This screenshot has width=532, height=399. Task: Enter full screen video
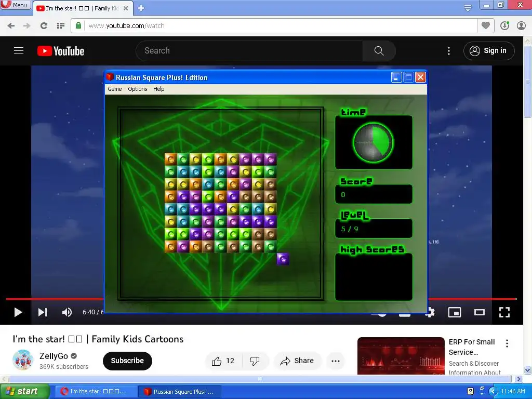[x=504, y=312]
